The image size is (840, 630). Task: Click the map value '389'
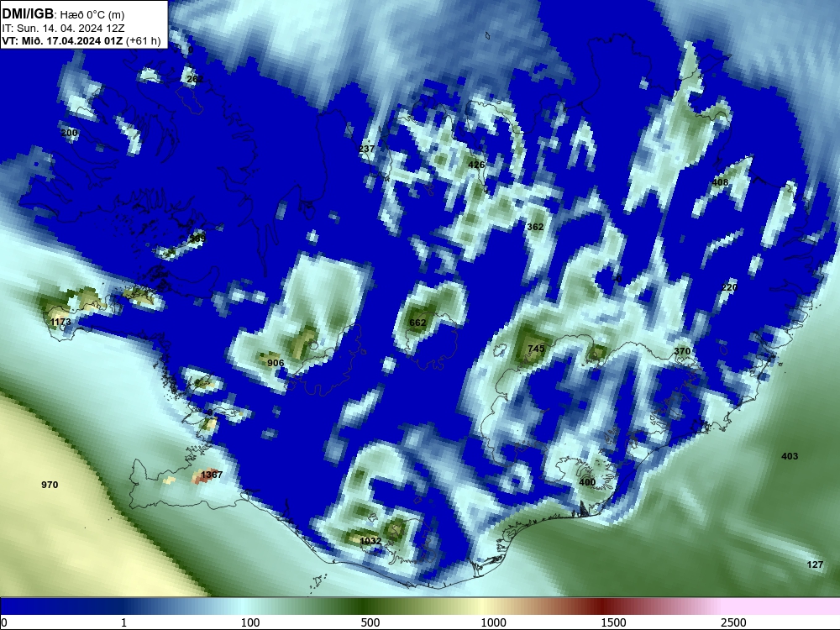(197, 239)
